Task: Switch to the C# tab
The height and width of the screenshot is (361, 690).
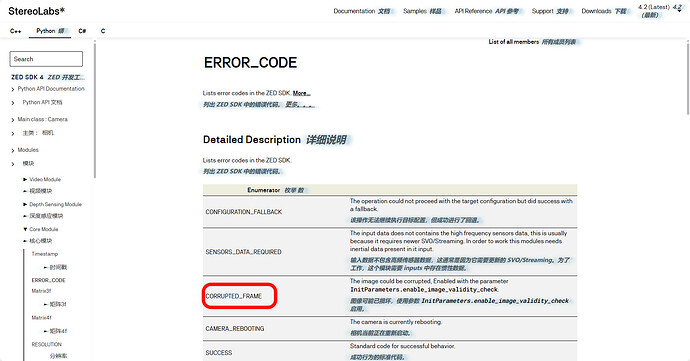Action: [82, 31]
